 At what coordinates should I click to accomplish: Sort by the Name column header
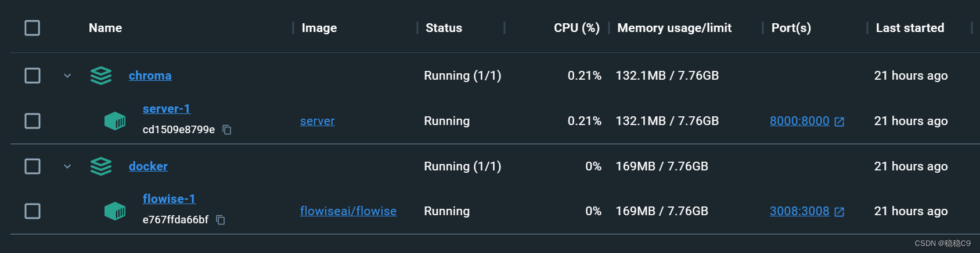tap(105, 28)
